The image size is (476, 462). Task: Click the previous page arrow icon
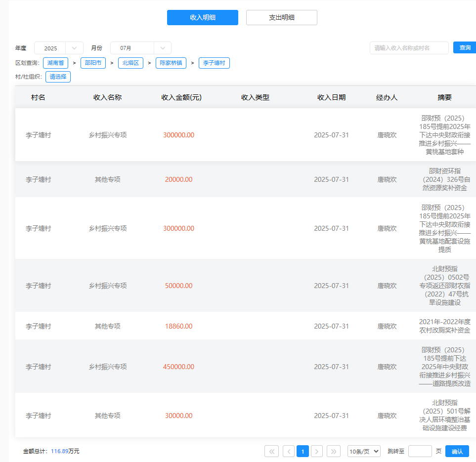click(289, 451)
